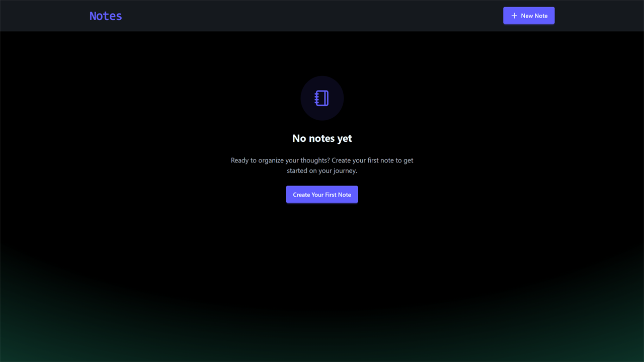
Task: Open a new note via the New Note button
Action: [x=529, y=16]
